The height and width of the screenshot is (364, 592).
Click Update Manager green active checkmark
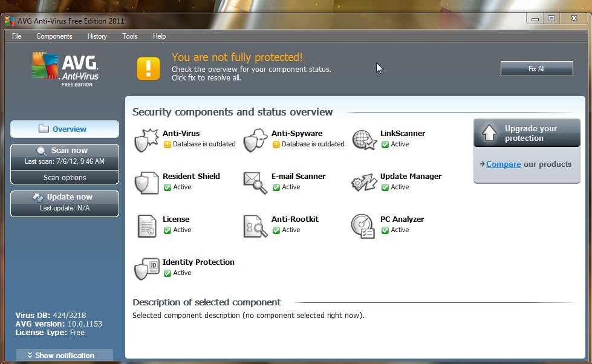point(385,187)
